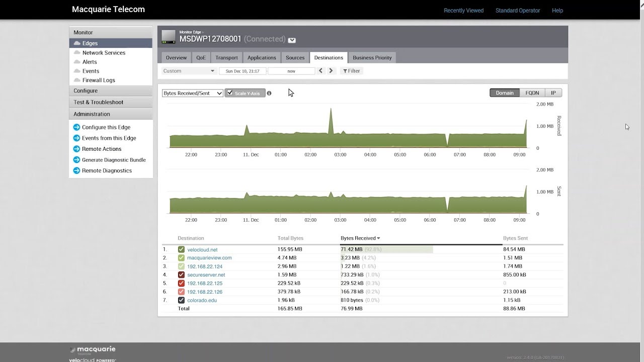Open Firewall Logs in sidebar
The image size is (644, 362).
tap(99, 80)
